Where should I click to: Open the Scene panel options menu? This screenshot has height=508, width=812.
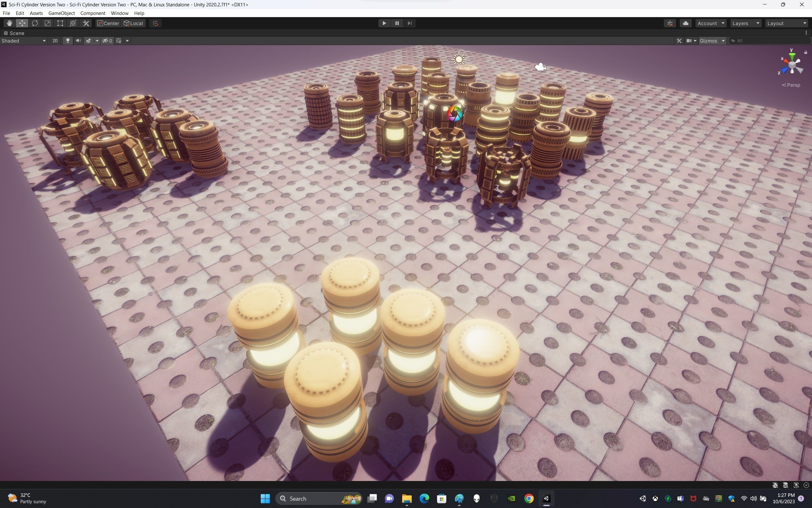tap(806, 33)
